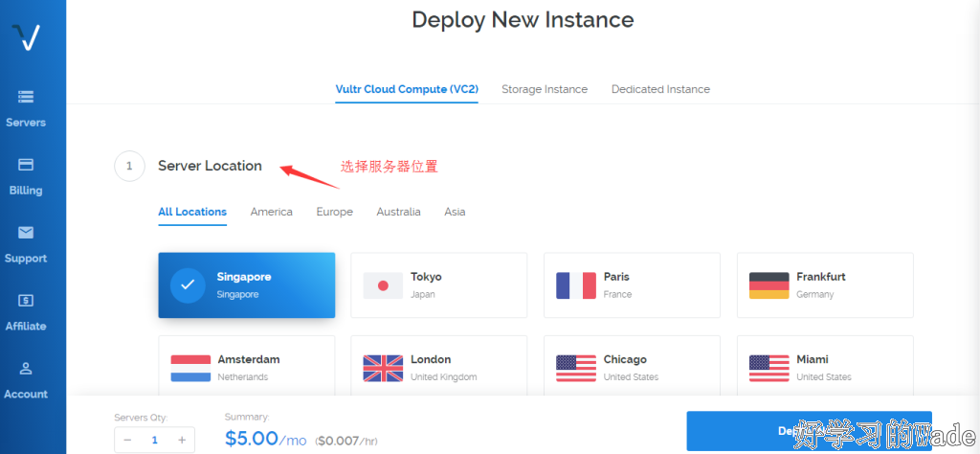Click the Billing label in sidebar

pos(26,191)
